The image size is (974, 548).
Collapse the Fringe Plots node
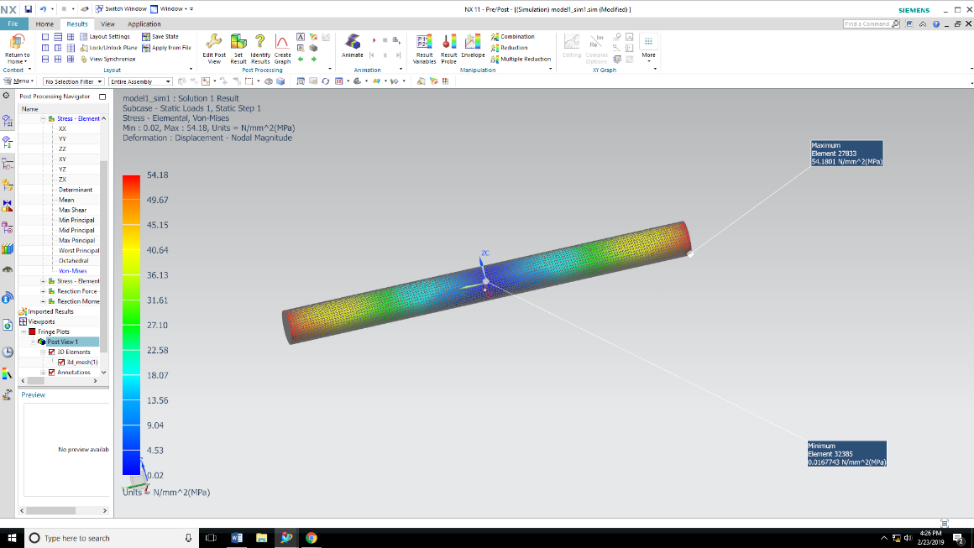tap(24, 332)
